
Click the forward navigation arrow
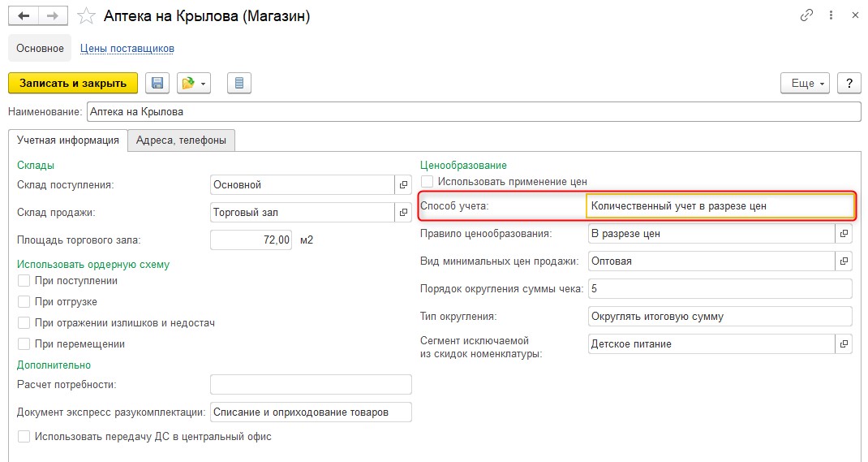[x=53, y=16]
